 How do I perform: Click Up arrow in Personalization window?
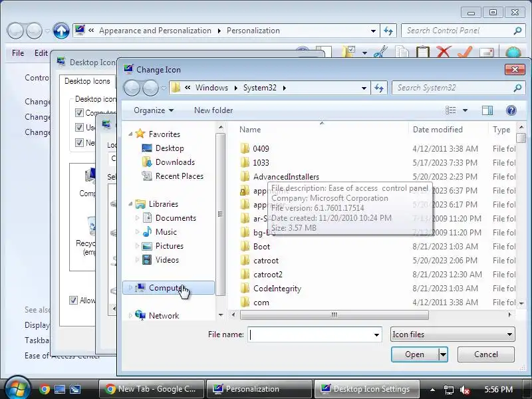coord(61,31)
